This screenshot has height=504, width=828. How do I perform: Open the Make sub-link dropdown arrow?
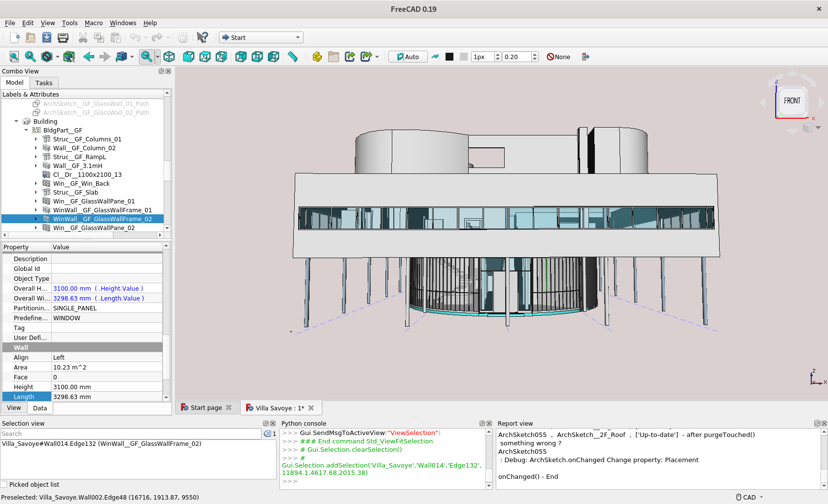coord(377,57)
